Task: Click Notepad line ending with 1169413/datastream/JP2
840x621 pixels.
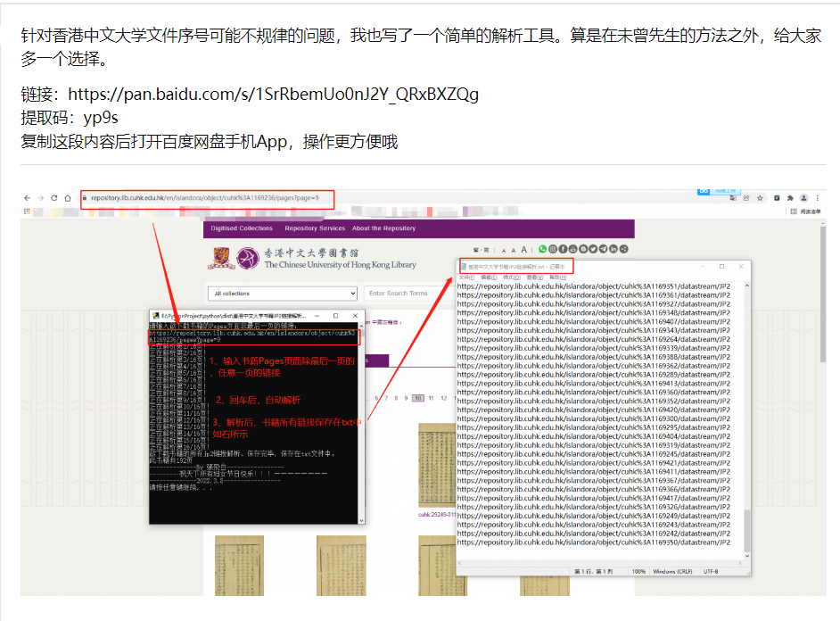Action: click(594, 384)
